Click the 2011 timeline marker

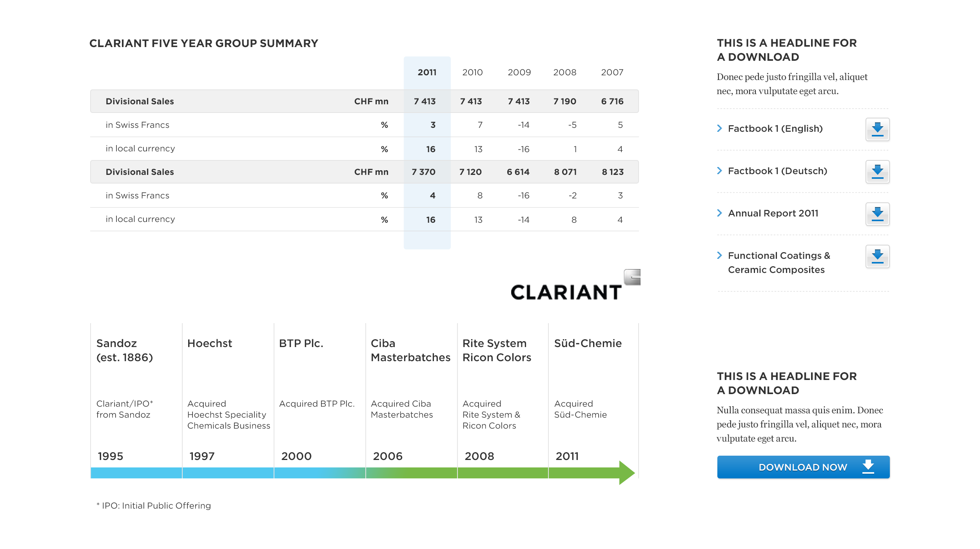coord(567,456)
